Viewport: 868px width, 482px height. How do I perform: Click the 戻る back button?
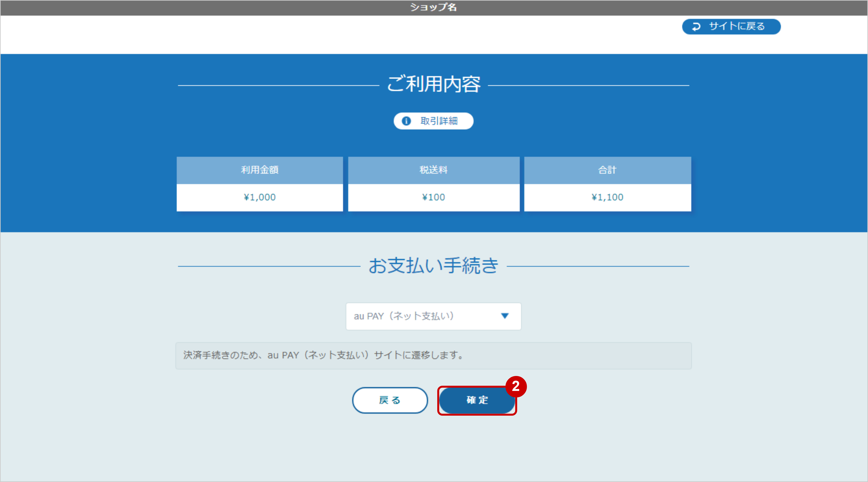(x=390, y=400)
